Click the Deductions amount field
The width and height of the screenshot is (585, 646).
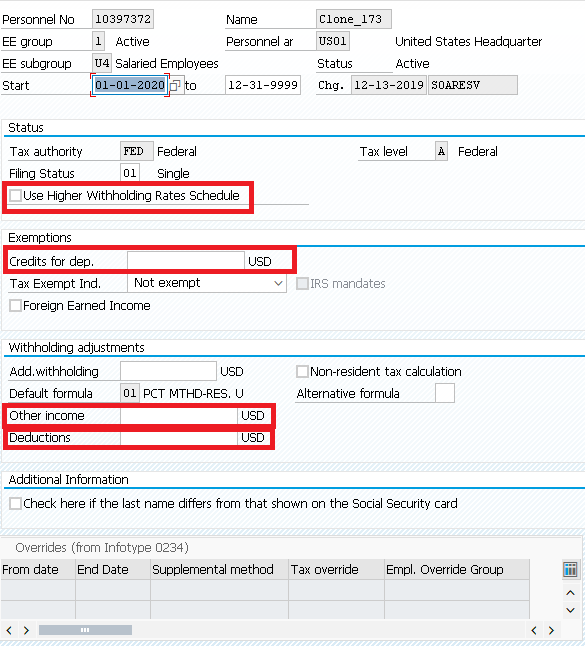pos(179,438)
